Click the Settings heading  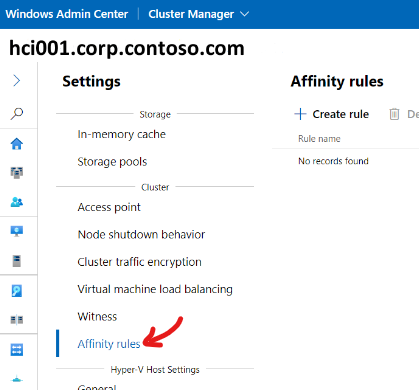click(x=91, y=82)
